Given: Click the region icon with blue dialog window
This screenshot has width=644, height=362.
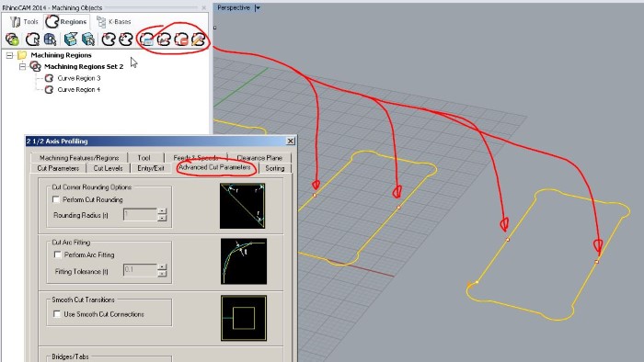Looking at the screenshot, I should point(146,40).
